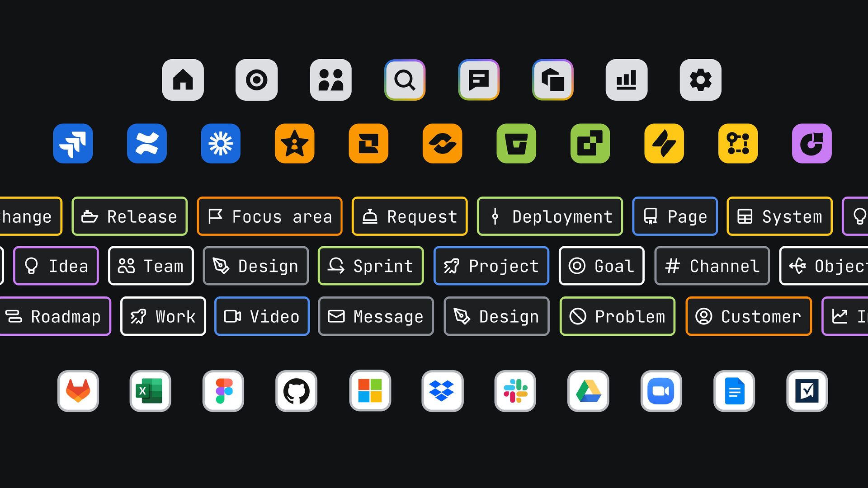Viewport: 868px width, 488px height.
Task: Click the Work tag
Action: (163, 316)
